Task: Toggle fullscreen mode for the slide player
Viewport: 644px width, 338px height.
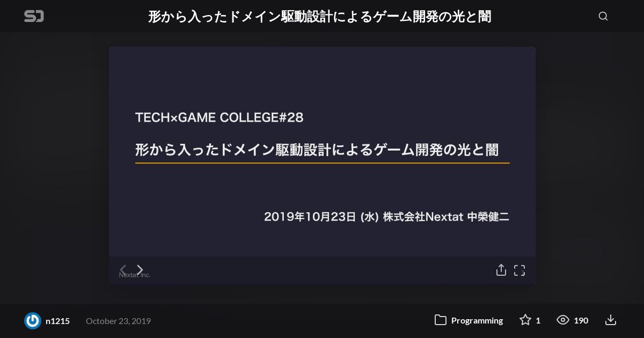Action: [x=519, y=270]
